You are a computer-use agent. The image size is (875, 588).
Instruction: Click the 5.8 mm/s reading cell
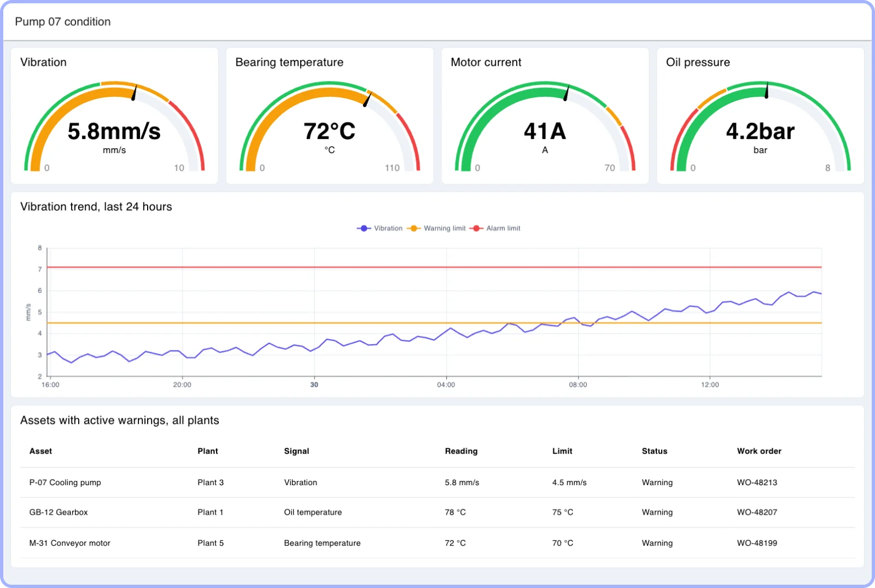point(462,482)
